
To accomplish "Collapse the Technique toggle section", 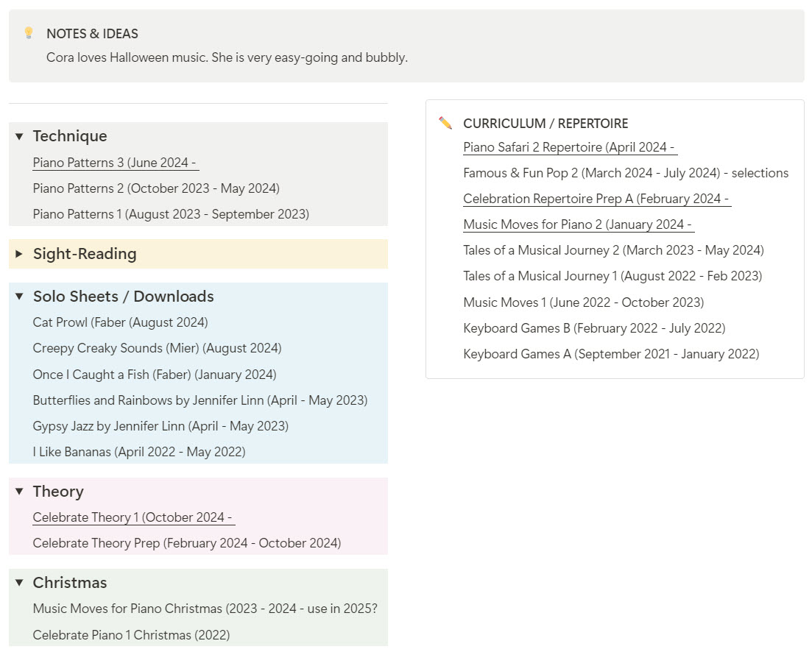I will point(19,137).
